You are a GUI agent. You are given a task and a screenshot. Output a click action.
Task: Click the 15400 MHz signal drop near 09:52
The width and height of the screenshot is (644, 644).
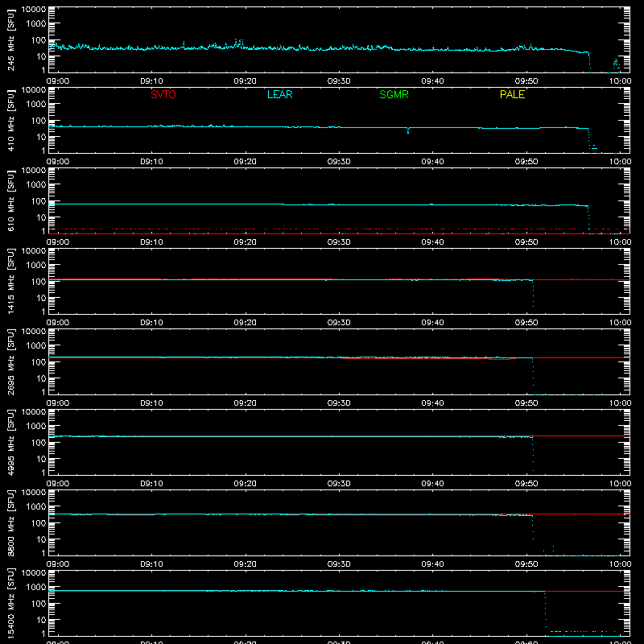(546, 611)
